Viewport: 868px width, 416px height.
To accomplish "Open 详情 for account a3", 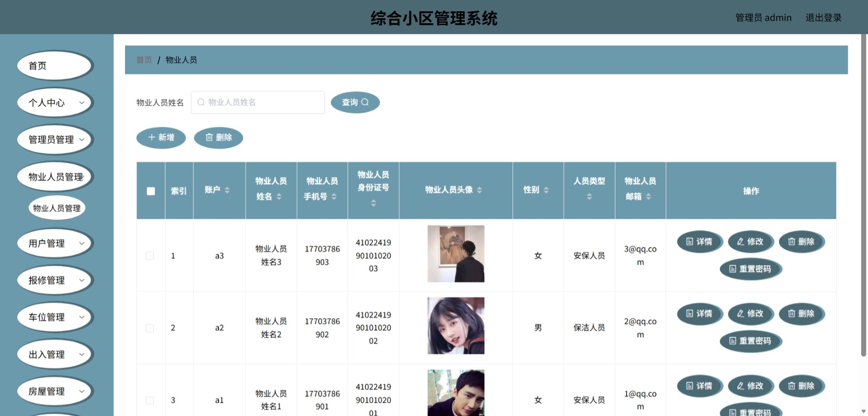I will [699, 242].
